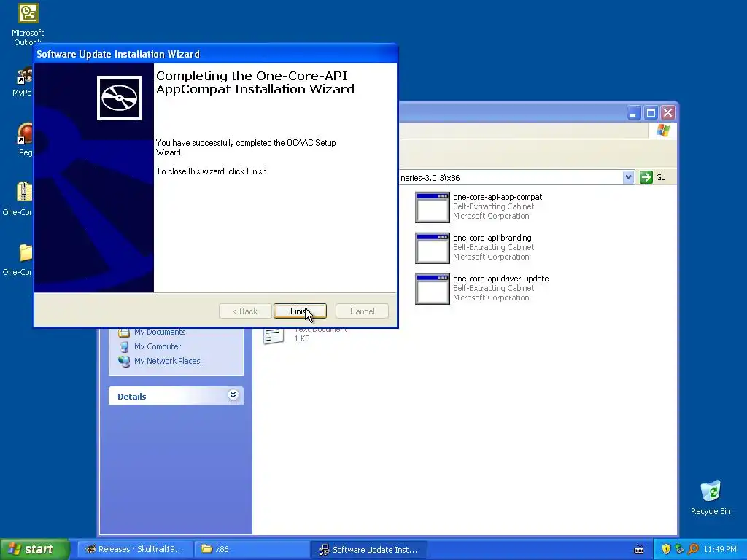
Task: Open the address bar dropdown arrow
Action: coord(628,177)
